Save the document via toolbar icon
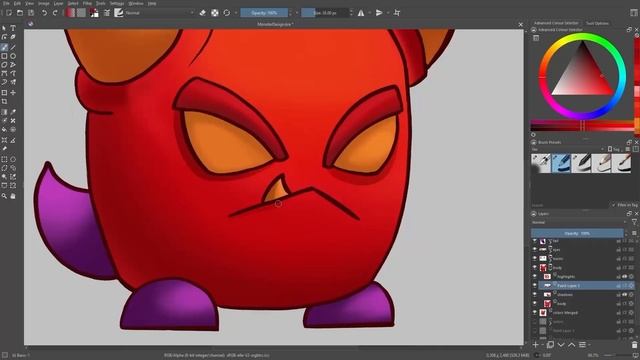Screen dimensions: 640x360 [x=31, y=13]
